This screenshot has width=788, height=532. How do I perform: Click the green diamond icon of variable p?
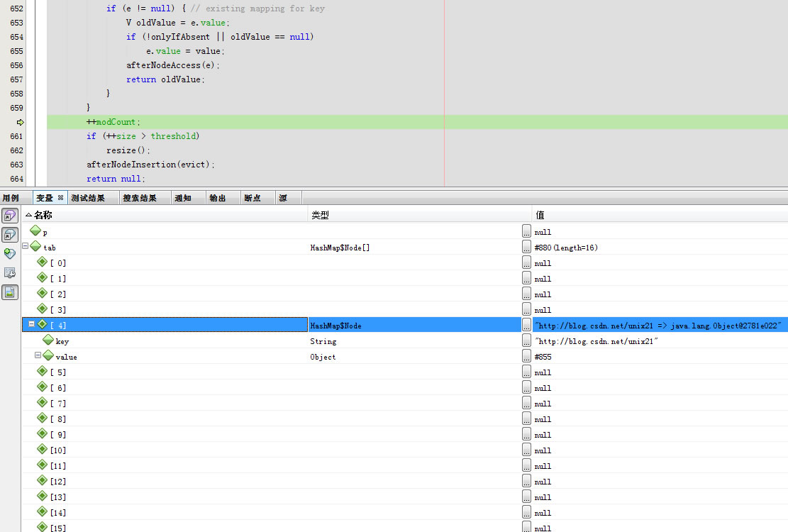35,231
